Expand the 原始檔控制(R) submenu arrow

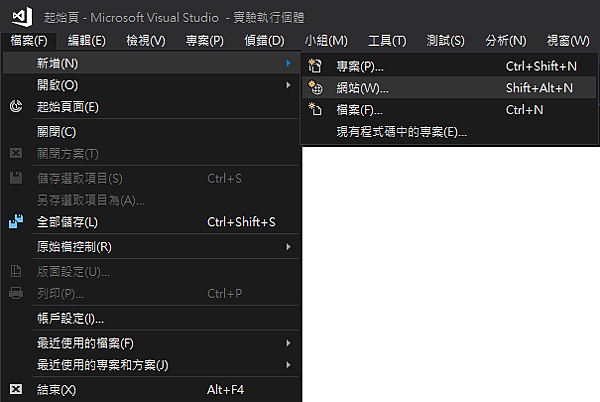289,247
